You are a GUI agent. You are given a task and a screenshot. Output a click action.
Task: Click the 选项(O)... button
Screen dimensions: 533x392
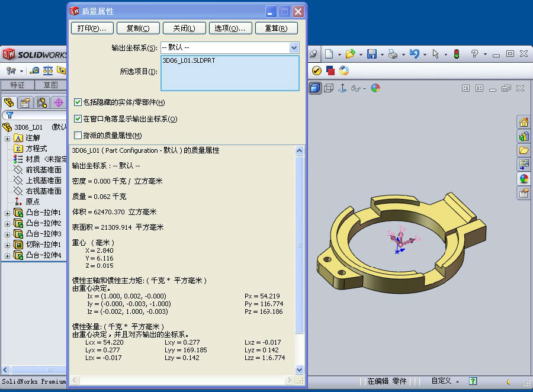(230, 28)
